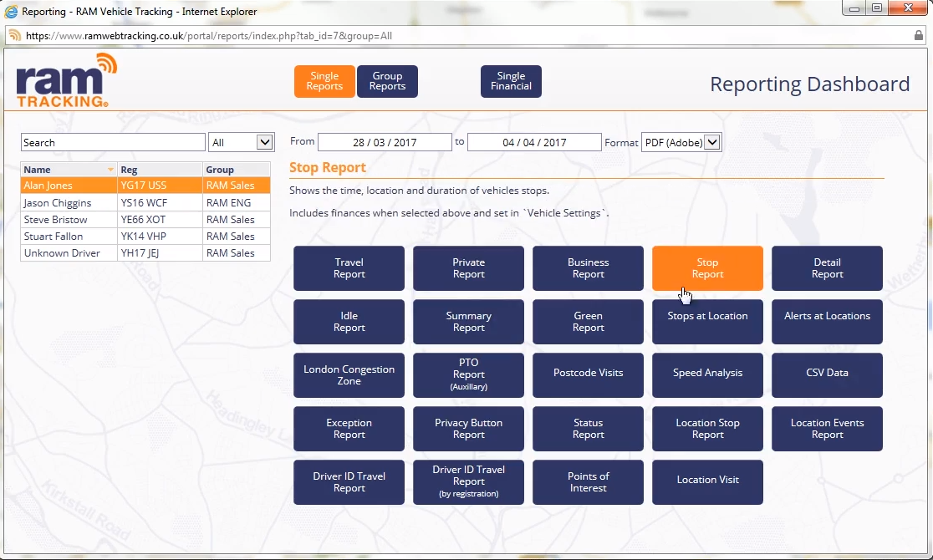The width and height of the screenshot is (933, 560).
Task: Open the Business Report
Action: point(588,268)
